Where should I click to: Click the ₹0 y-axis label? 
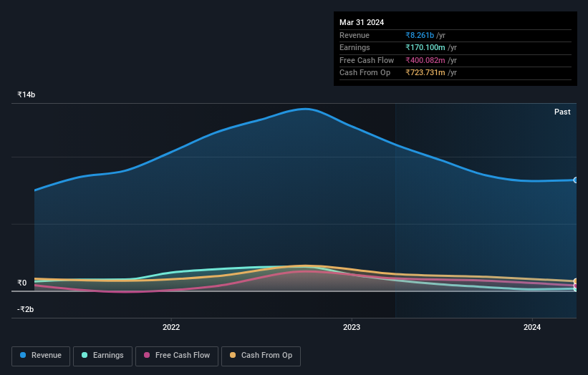22,283
